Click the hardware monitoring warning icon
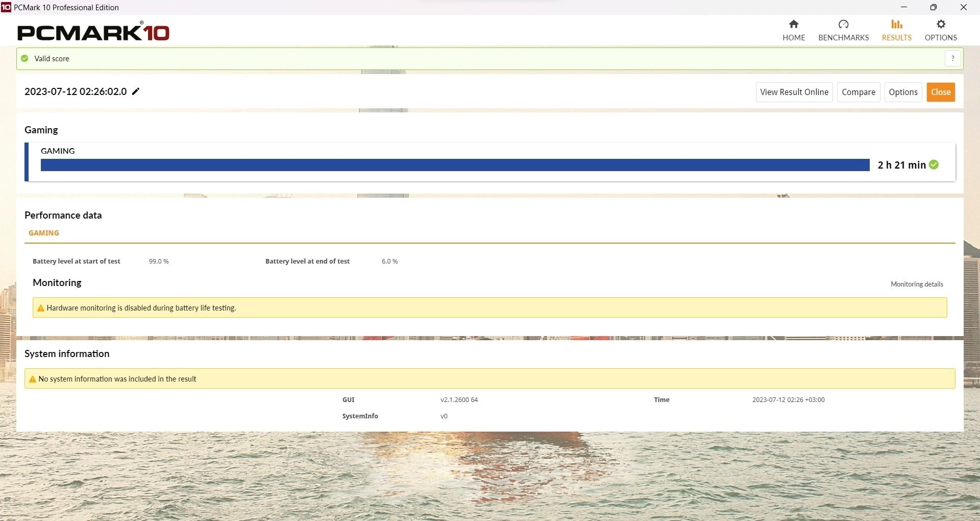Viewport: 980px width, 521px height. 41,308
